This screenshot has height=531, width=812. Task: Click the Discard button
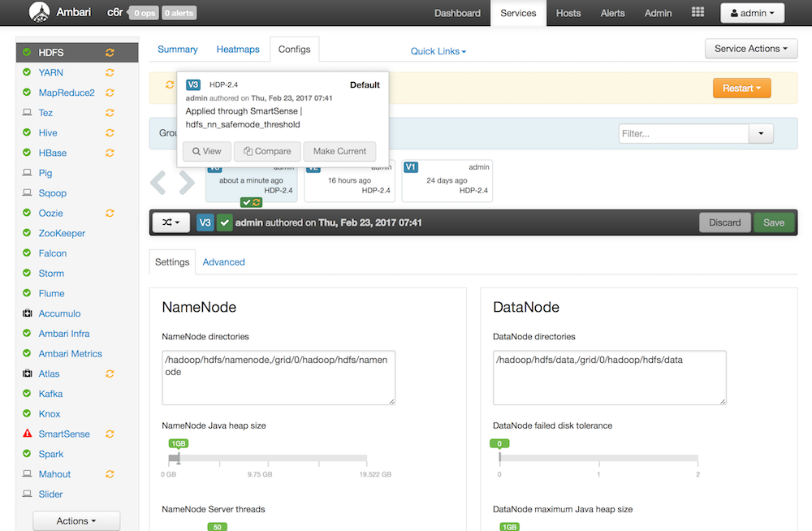[724, 222]
